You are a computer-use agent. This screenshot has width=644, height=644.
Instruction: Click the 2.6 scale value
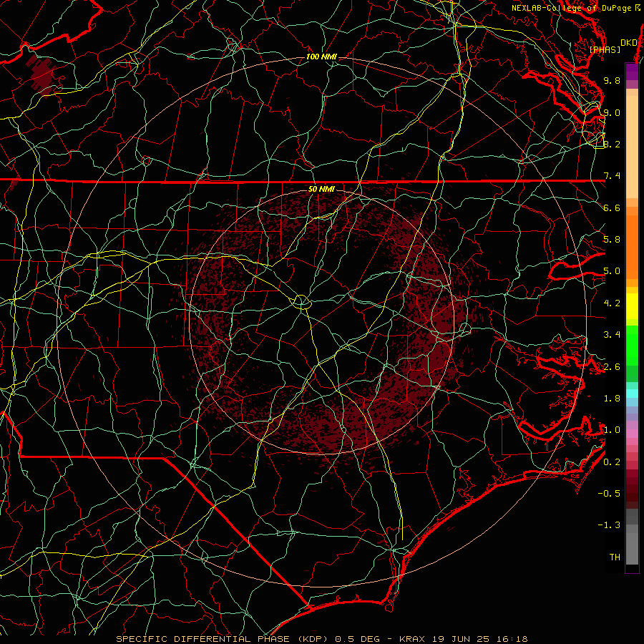[x=612, y=367]
